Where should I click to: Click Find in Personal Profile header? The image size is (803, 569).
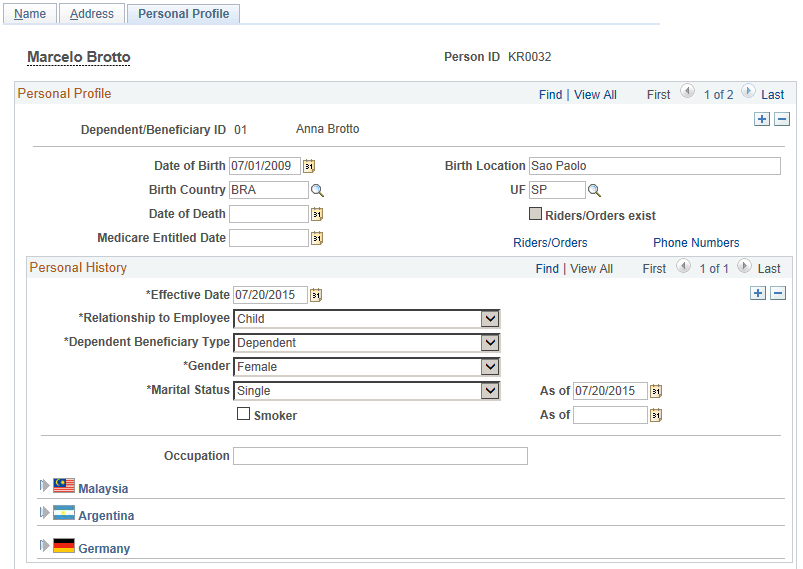pos(551,95)
